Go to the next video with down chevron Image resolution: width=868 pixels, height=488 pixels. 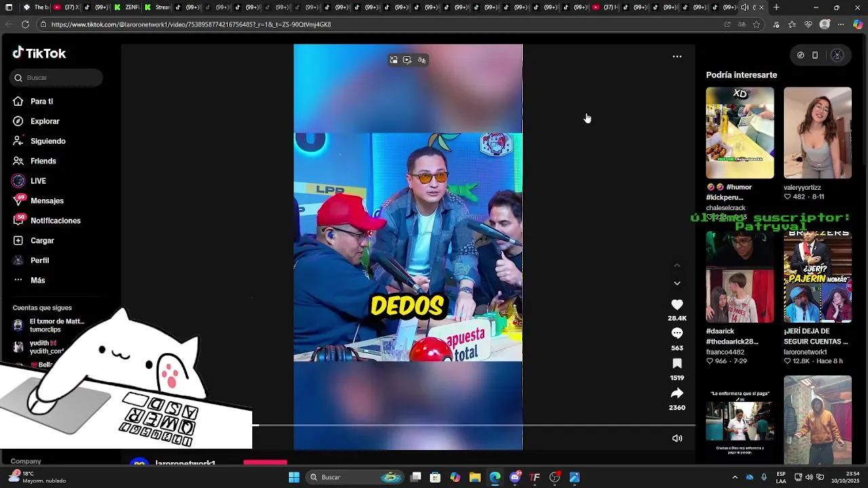click(677, 283)
